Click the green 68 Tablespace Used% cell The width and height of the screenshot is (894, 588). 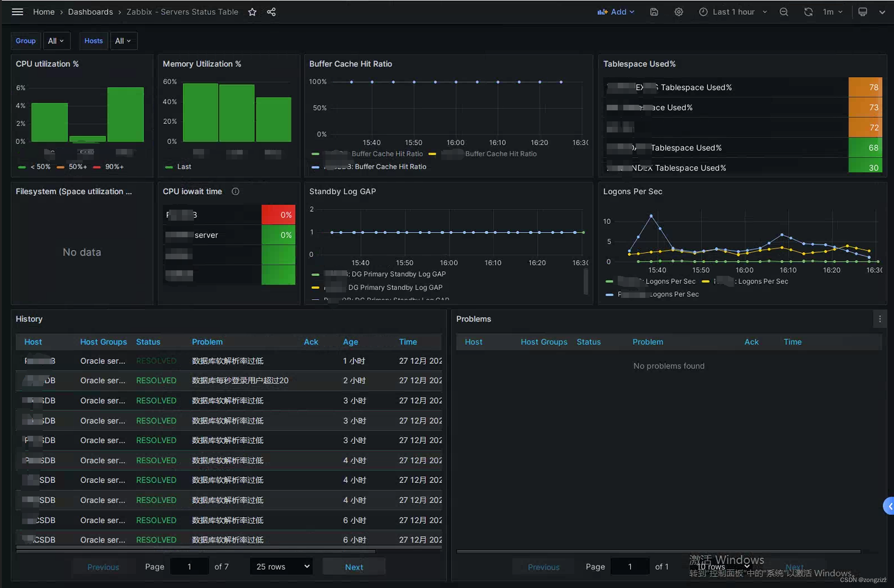pyautogui.click(x=865, y=148)
